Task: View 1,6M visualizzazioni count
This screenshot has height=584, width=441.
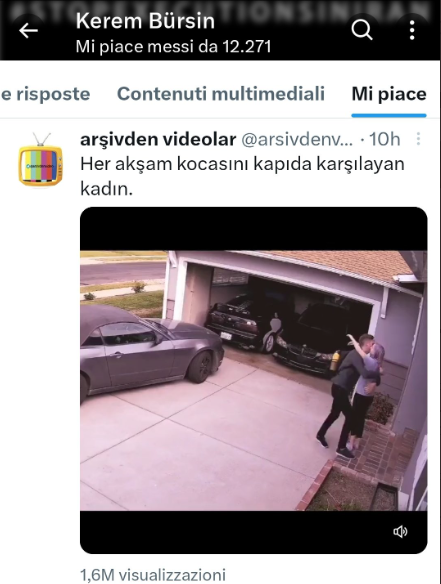Action: pos(153,574)
